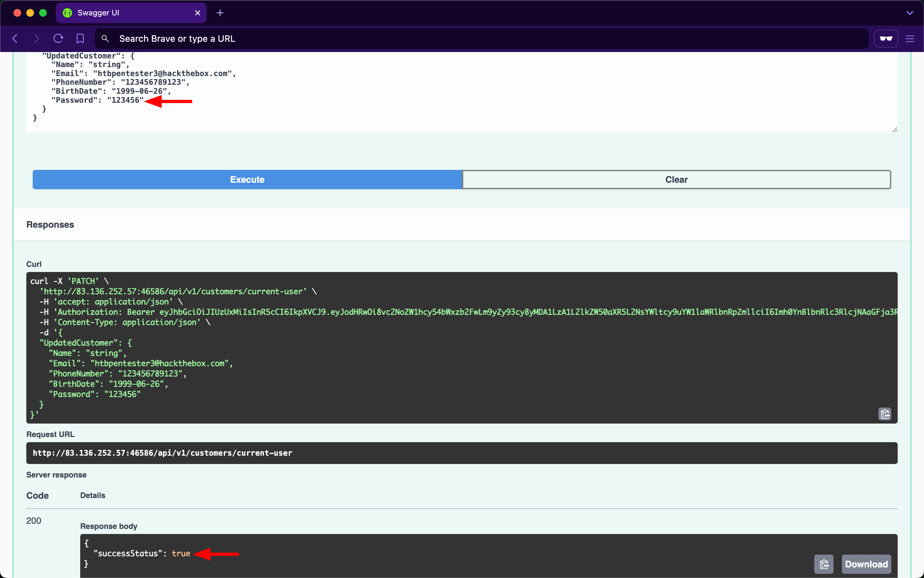Close the Swagger UI tab

point(197,13)
